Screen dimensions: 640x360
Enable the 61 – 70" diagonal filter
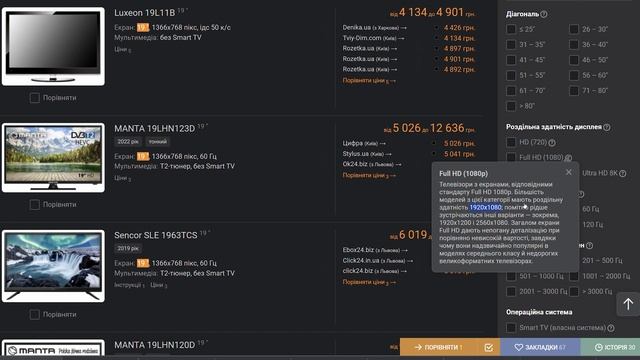[511, 91]
